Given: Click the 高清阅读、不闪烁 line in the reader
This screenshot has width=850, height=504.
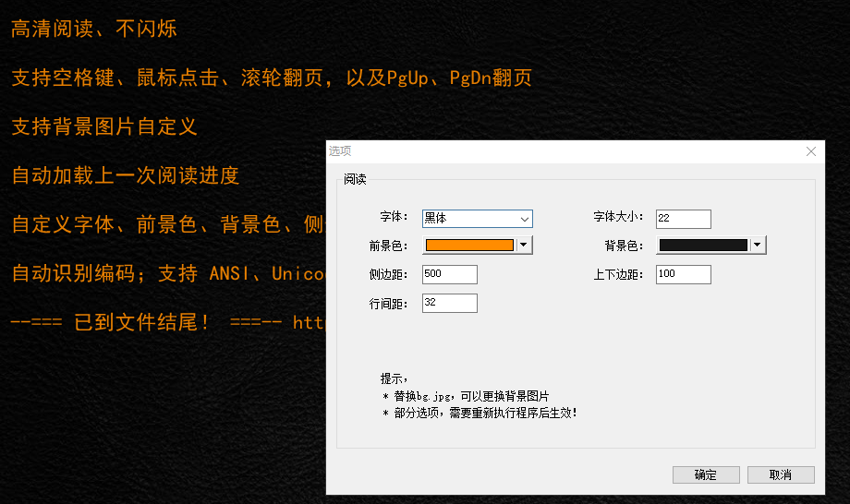Looking at the screenshot, I should click(x=94, y=29).
